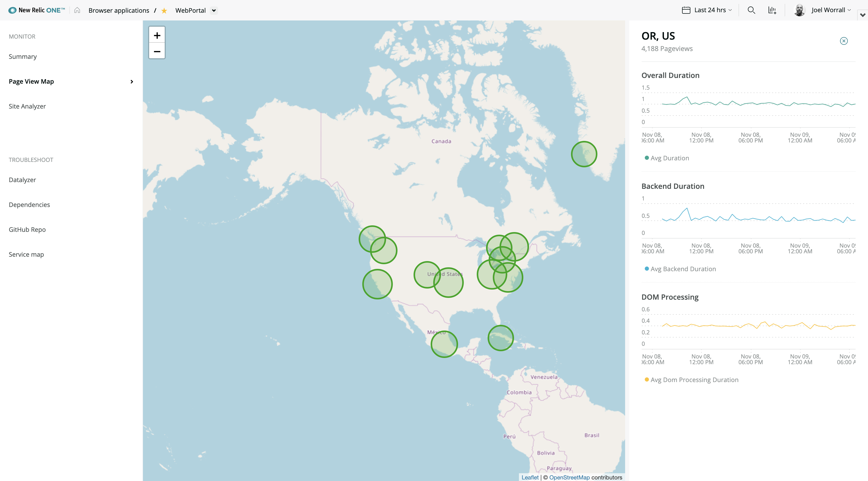Click the Backend Duration heading
Image resolution: width=868 pixels, height=481 pixels.
coord(672,186)
